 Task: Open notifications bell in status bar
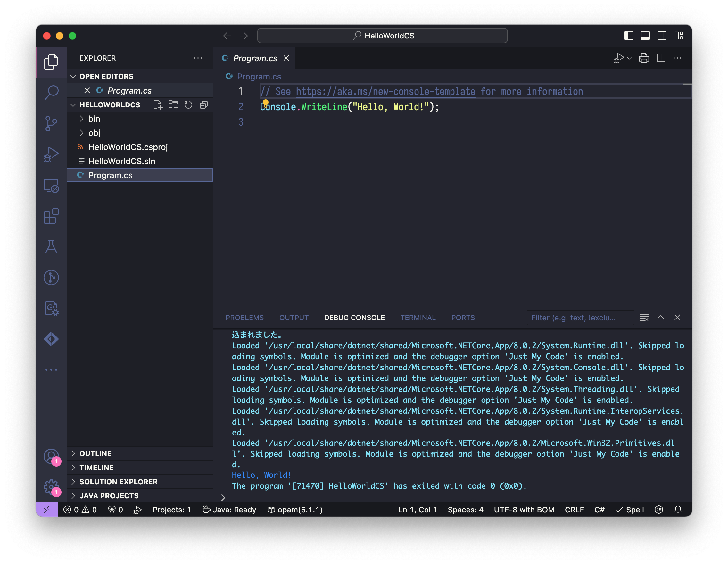(678, 509)
